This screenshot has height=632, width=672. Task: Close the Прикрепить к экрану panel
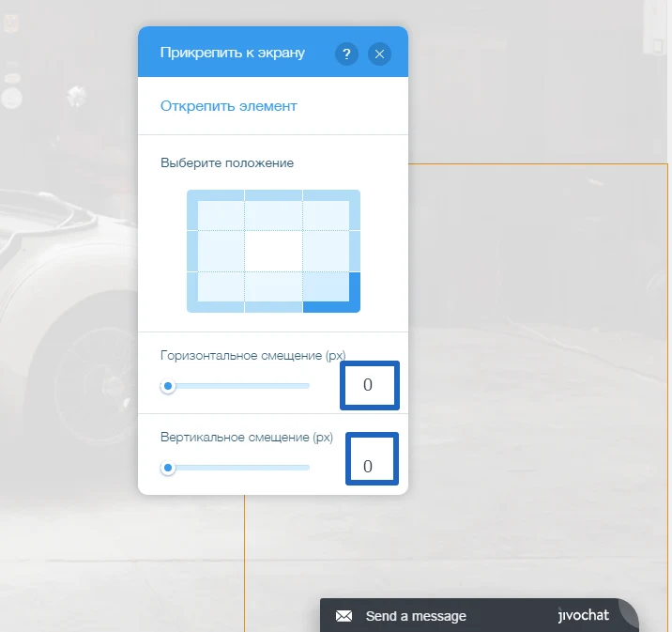(x=379, y=54)
